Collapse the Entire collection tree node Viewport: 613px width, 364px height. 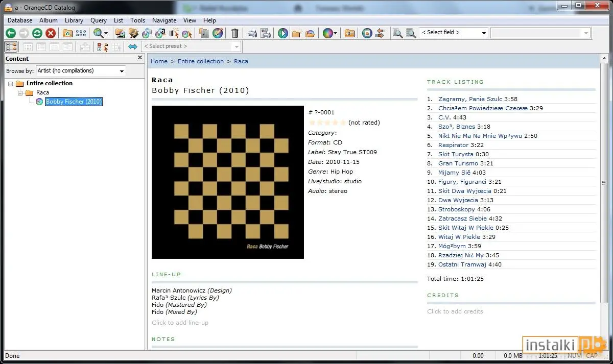(x=11, y=83)
